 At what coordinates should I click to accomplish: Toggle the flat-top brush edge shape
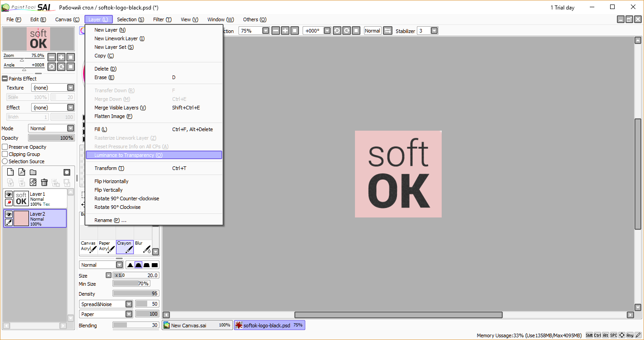point(147,265)
